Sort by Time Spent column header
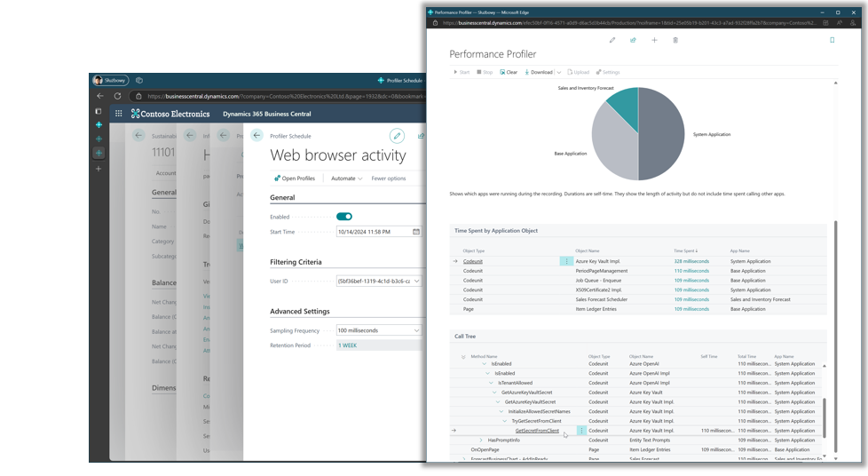This screenshot has height=476, width=868. pyautogui.click(x=685, y=251)
